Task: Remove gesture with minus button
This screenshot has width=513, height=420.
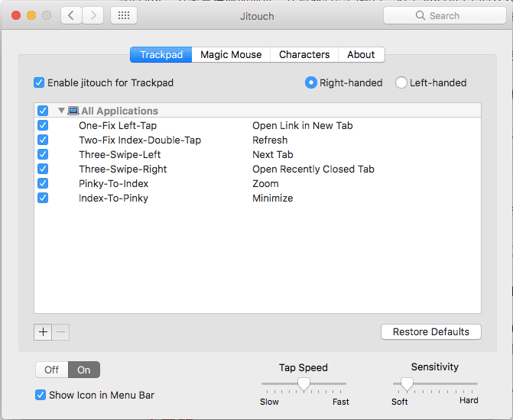Action: [x=61, y=332]
